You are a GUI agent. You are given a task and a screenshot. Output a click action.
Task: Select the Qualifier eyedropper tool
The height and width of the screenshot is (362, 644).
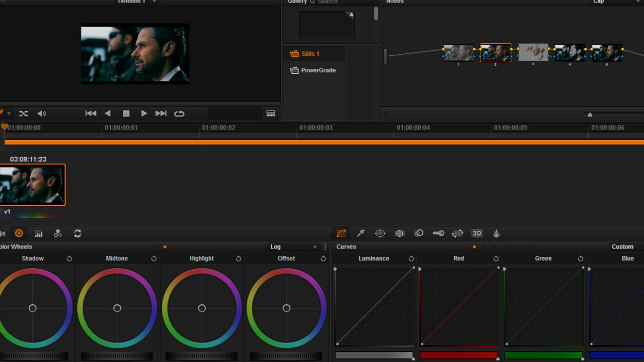point(361,233)
